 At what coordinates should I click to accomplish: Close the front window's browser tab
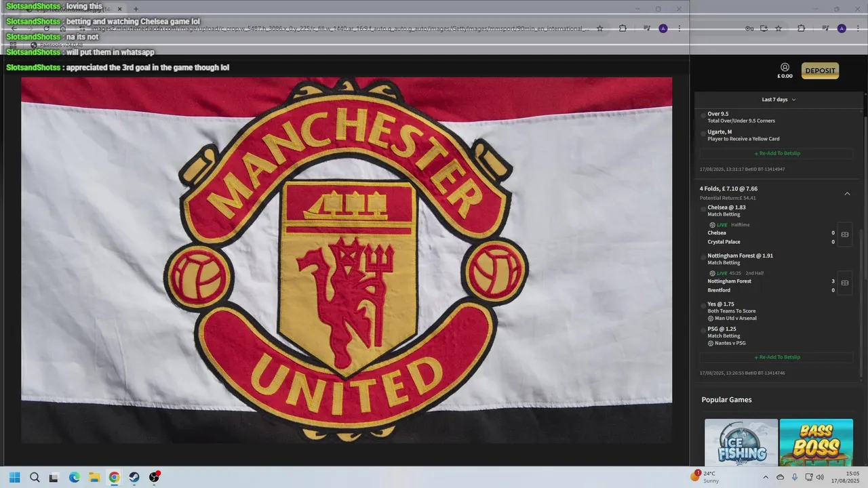point(120,9)
